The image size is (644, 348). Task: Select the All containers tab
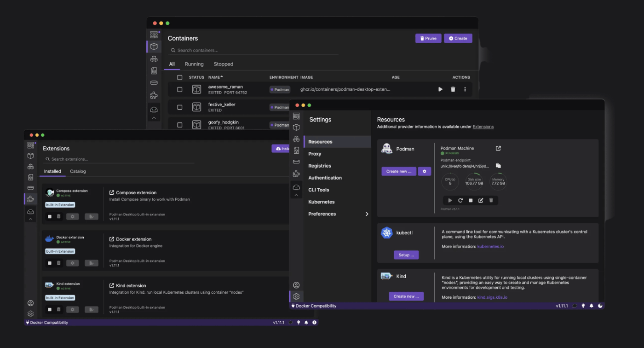pyautogui.click(x=172, y=64)
